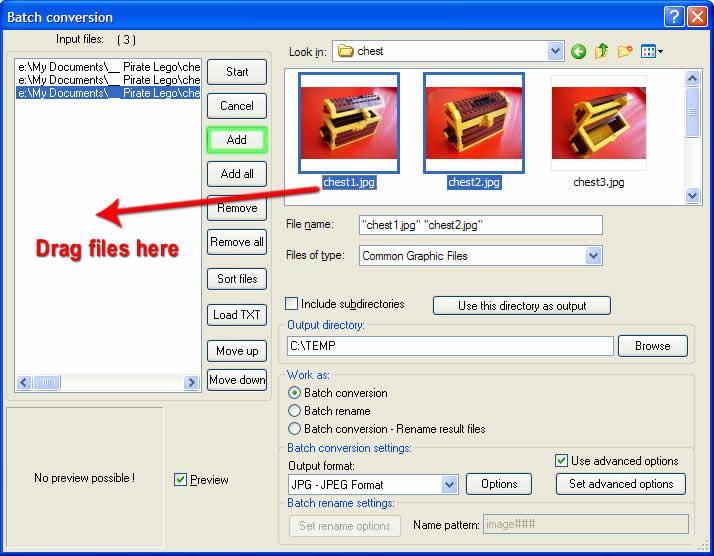Click the file browser vertical scrollbar thumb
This screenshot has width=714, height=556.
tap(692, 112)
